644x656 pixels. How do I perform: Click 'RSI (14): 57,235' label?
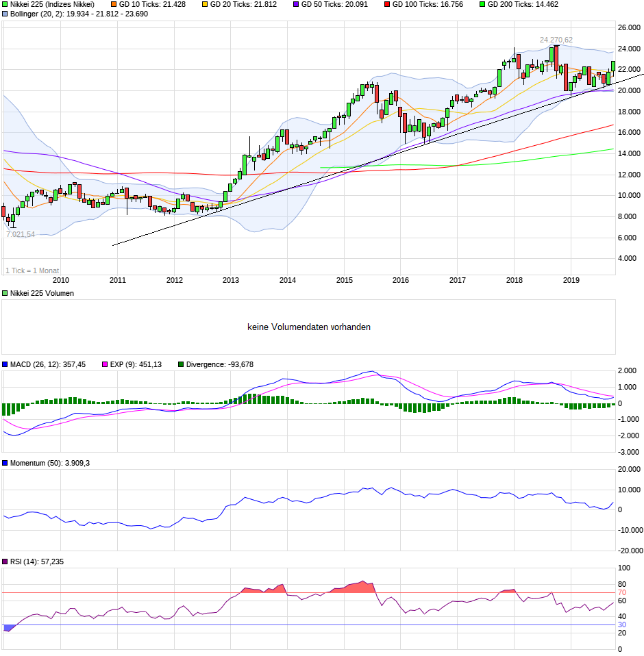[37, 562]
